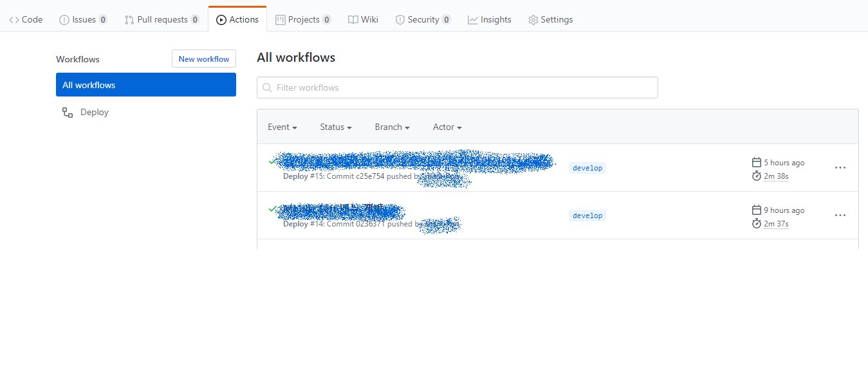Click the Insights graph icon

pyautogui.click(x=473, y=20)
